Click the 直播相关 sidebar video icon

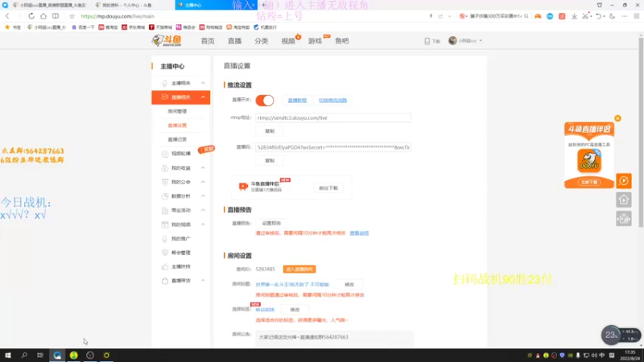(165, 97)
